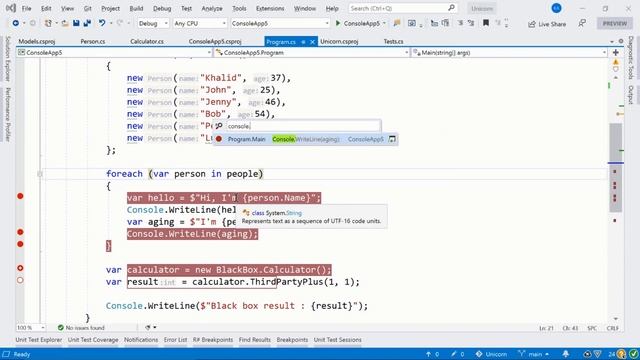The height and width of the screenshot is (360, 640).
Task: Open the Diagnostic Tools side tab
Action: click(631, 58)
